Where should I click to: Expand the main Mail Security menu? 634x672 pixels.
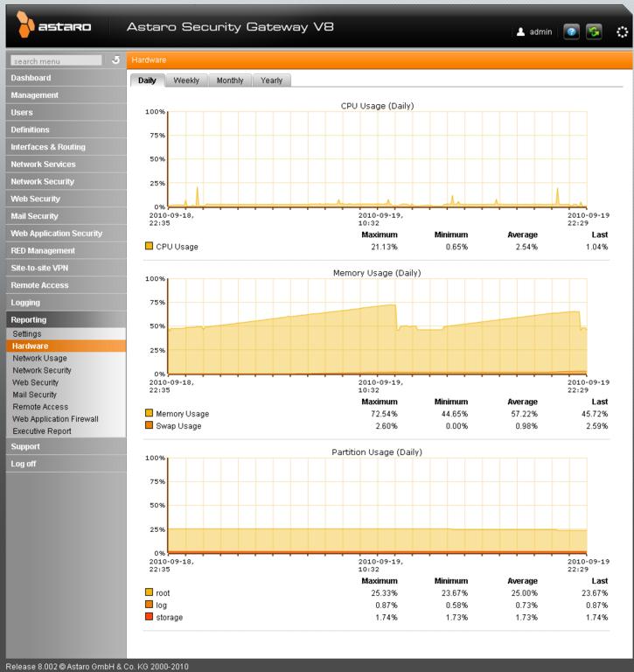pos(66,216)
